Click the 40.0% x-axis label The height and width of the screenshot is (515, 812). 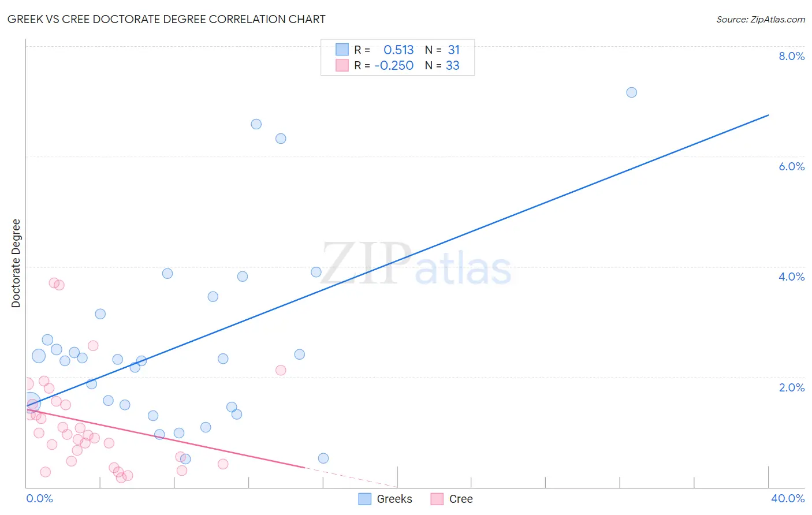pos(788,498)
